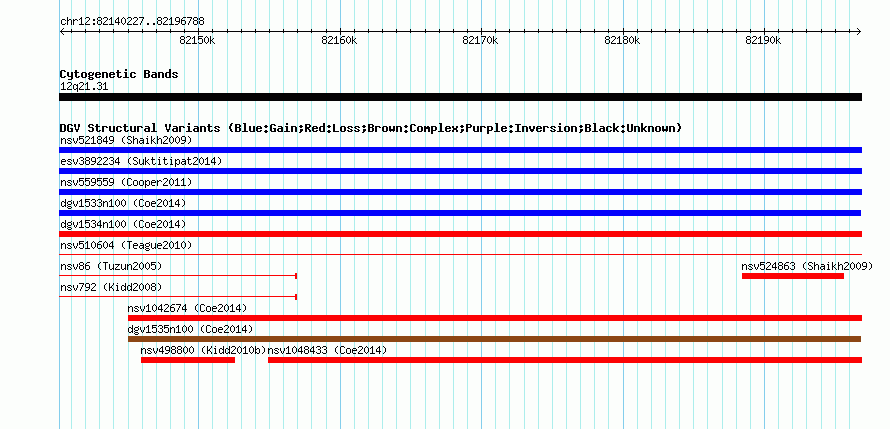Select the brown complex bar under dgv1535n100
Screen dimensions: 890x429
click(x=494, y=339)
